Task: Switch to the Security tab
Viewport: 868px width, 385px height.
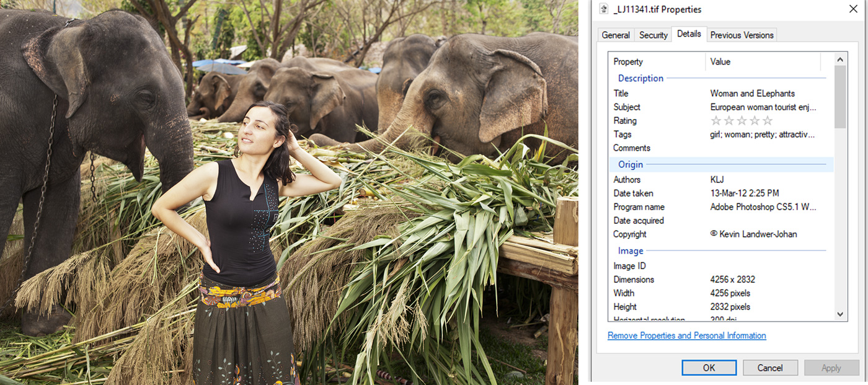Action: click(653, 35)
